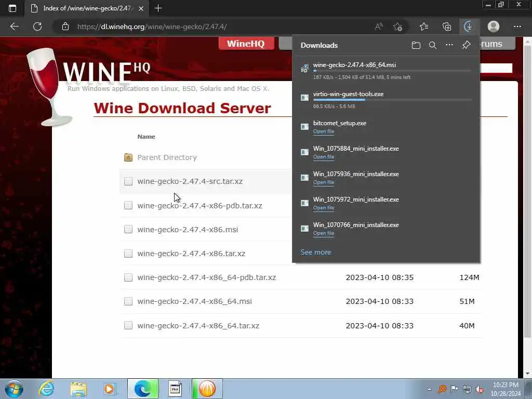Tick checkbox for wine-gecko-2.47.4-x86_64.msi
532x399 pixels.
128,301
